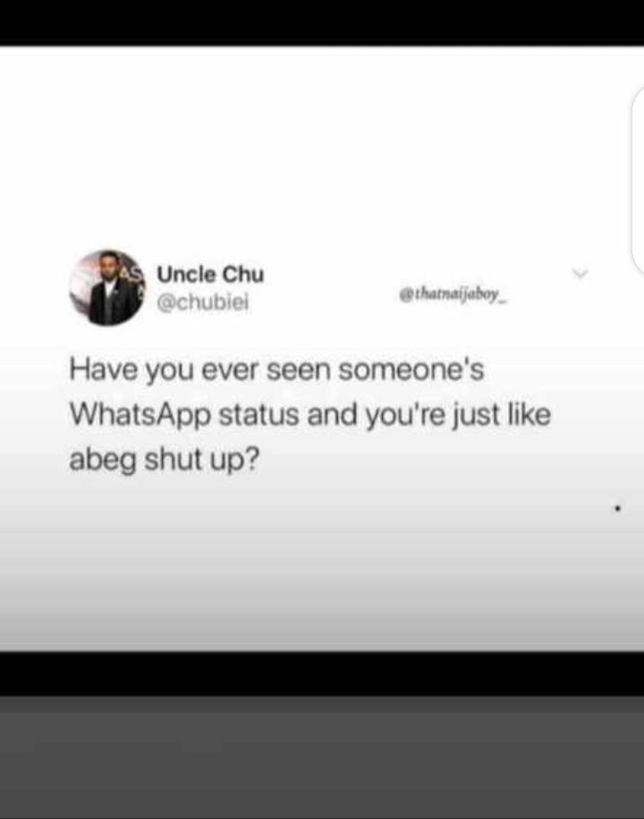This screenshot has width=644, height=819.
Task: Tap the black bar below the tweet card
Action: pyautogui.click(x=322, y=674)
